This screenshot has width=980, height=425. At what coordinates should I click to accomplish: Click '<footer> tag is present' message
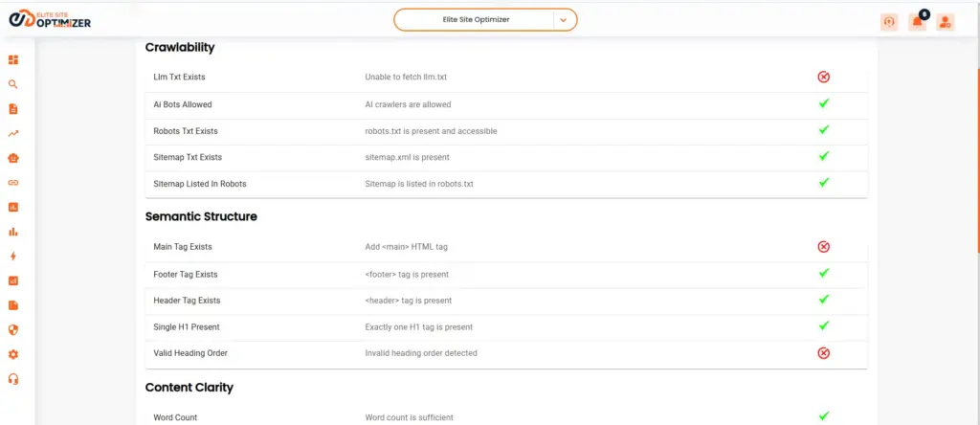407,275
